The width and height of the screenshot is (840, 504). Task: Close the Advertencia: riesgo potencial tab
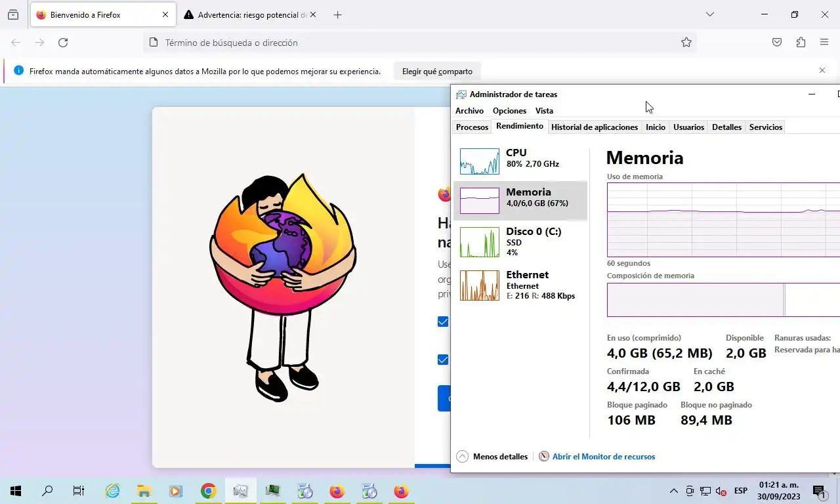coord(312,14)
